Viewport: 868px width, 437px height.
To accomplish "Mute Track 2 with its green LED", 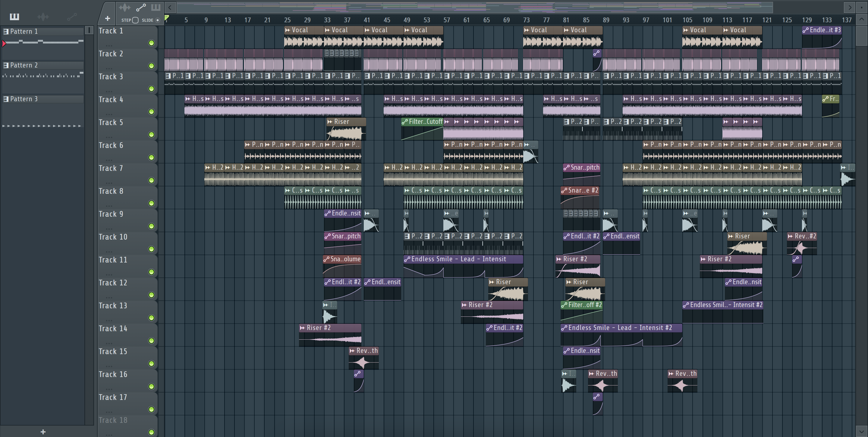I will click(x=151, y=66).
